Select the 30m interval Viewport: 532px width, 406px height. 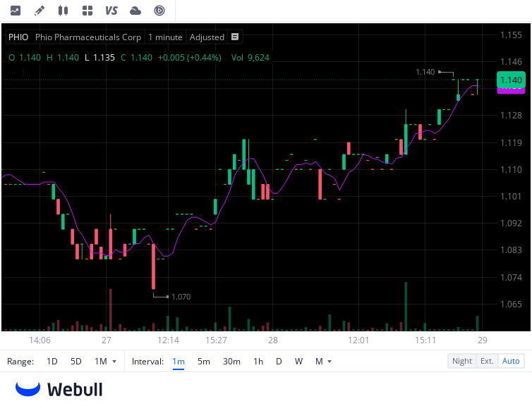tap(231, 362)
